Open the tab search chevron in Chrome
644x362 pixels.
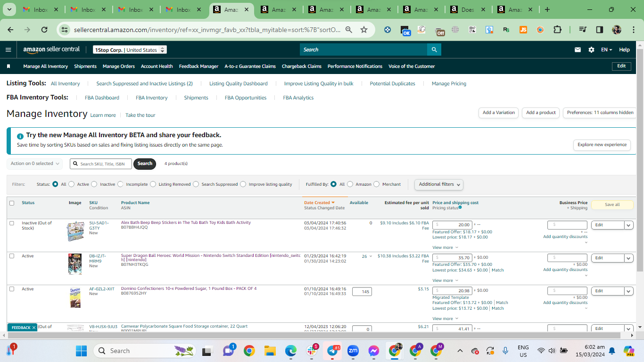point(10,9)
